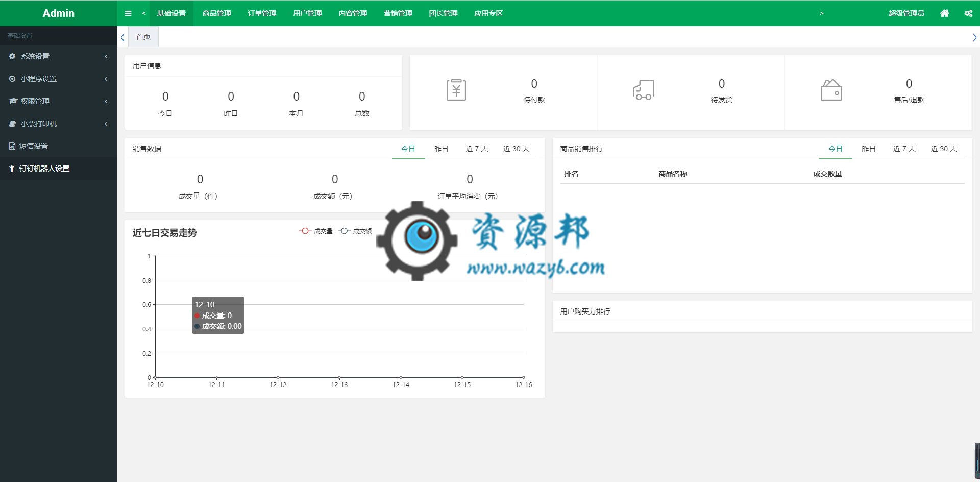
Task: Open the 营销管理 top menu
Action: click(x=398, y=13)
